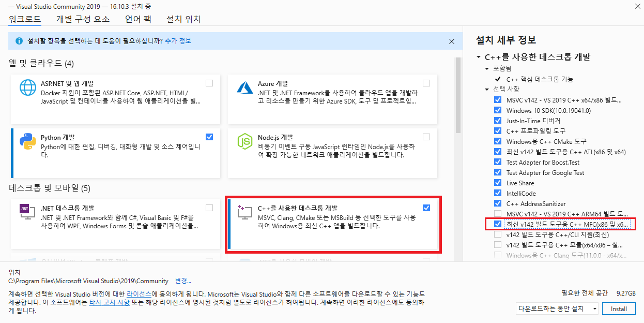Collapse the 포함됨 section
Viewport: 644px width, 323px height.
tap(487, 69)
